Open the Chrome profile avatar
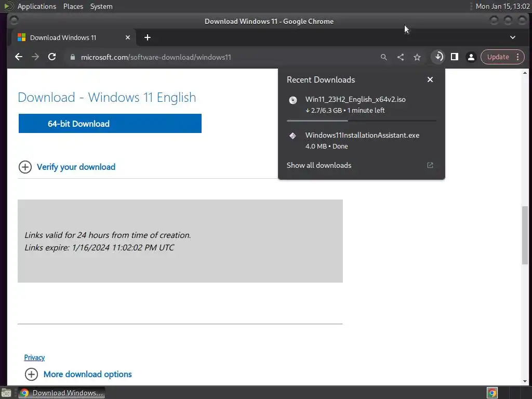The width and height of the screenshot is (532, 399). pos(471,57)
